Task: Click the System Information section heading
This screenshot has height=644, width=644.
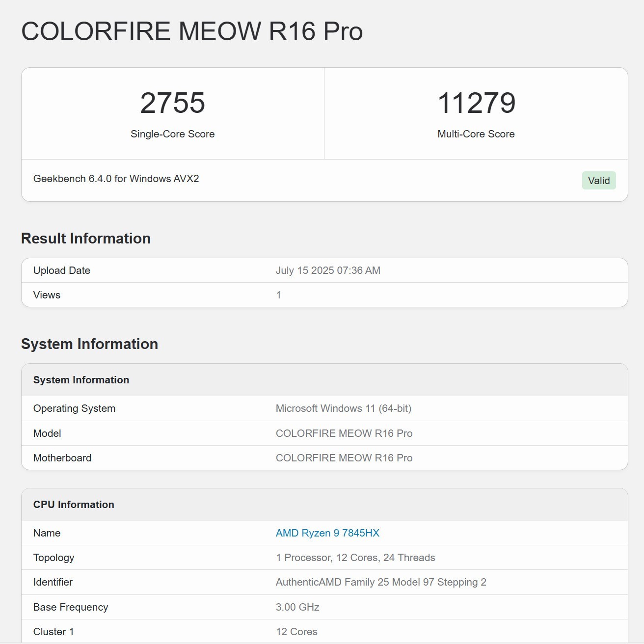Action: pyautogui.click(x=89, y=344)
